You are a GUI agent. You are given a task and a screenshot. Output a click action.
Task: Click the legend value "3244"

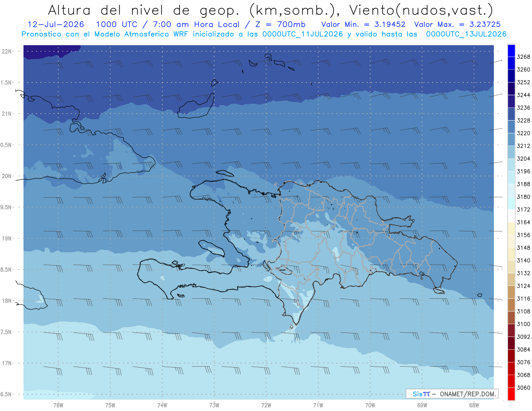(x=524, y=95)
